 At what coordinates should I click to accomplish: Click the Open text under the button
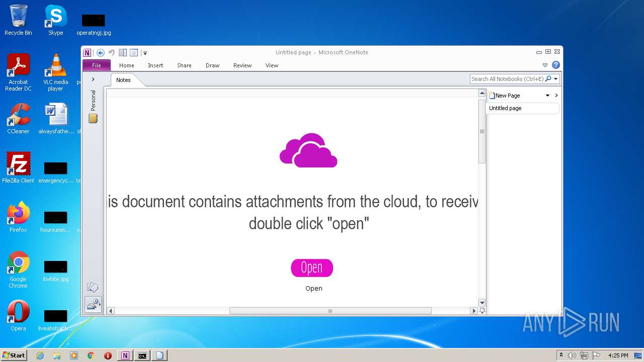(x=314, y=289)
